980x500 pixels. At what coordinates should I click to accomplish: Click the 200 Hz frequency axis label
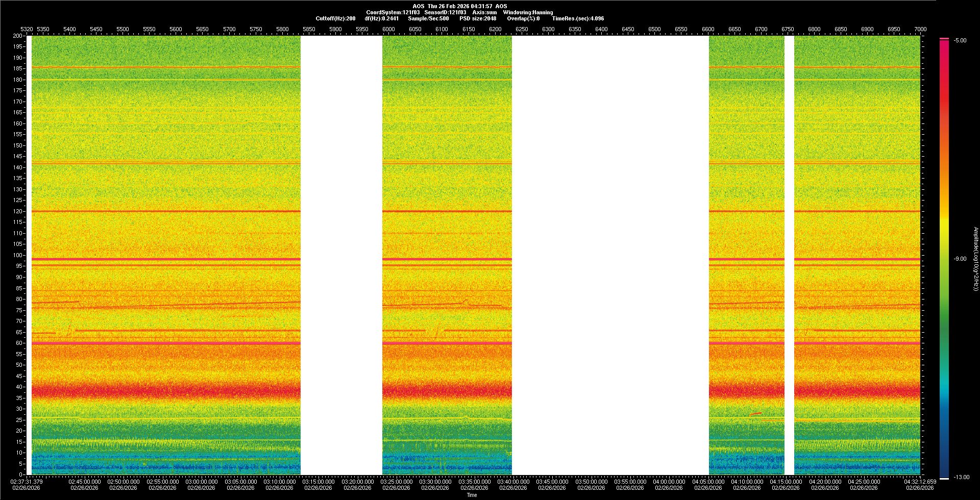pyautogui.click(x=17, y=36)
